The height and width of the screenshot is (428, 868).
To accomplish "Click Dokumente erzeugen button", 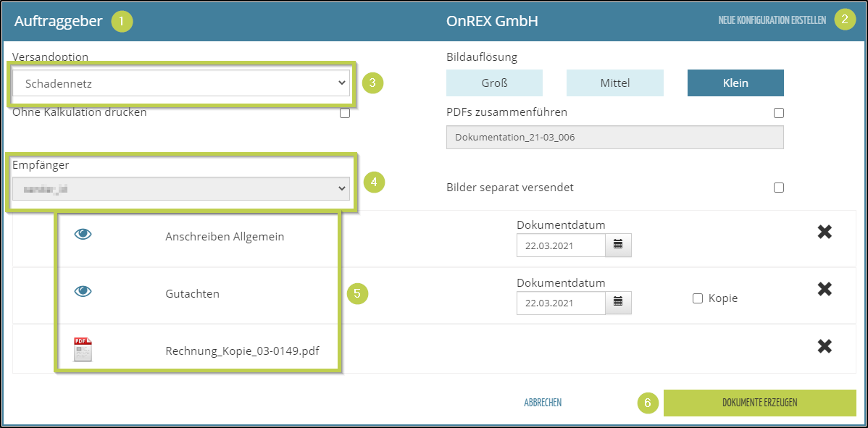I will coord(759,403).
